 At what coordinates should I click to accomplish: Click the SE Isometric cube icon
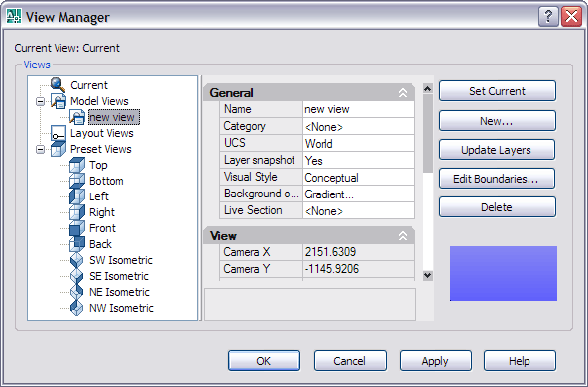coord(77,276)
